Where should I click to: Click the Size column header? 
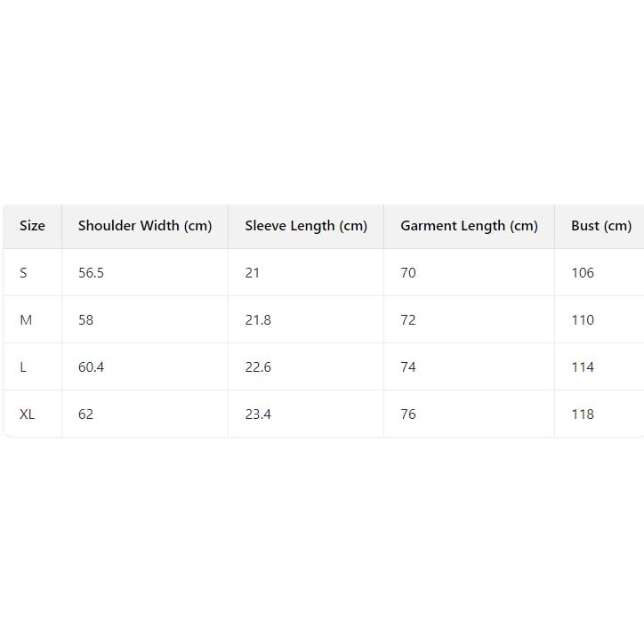click(x=32, y=226)
